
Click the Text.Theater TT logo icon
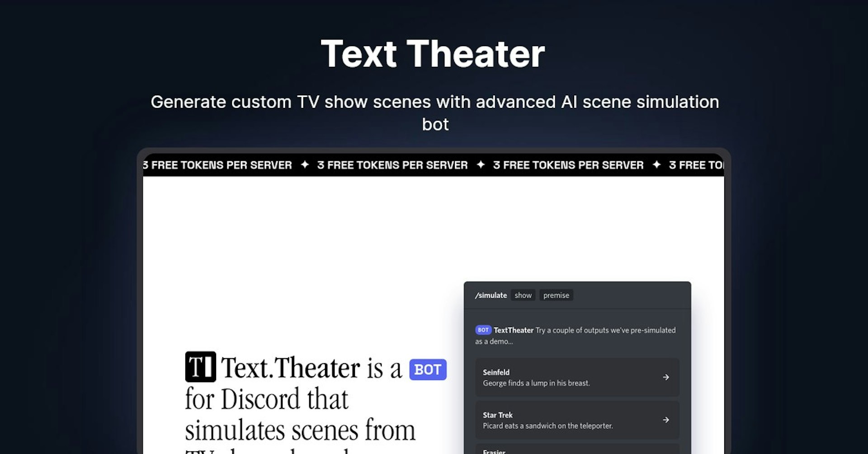(x=200, y=367)
